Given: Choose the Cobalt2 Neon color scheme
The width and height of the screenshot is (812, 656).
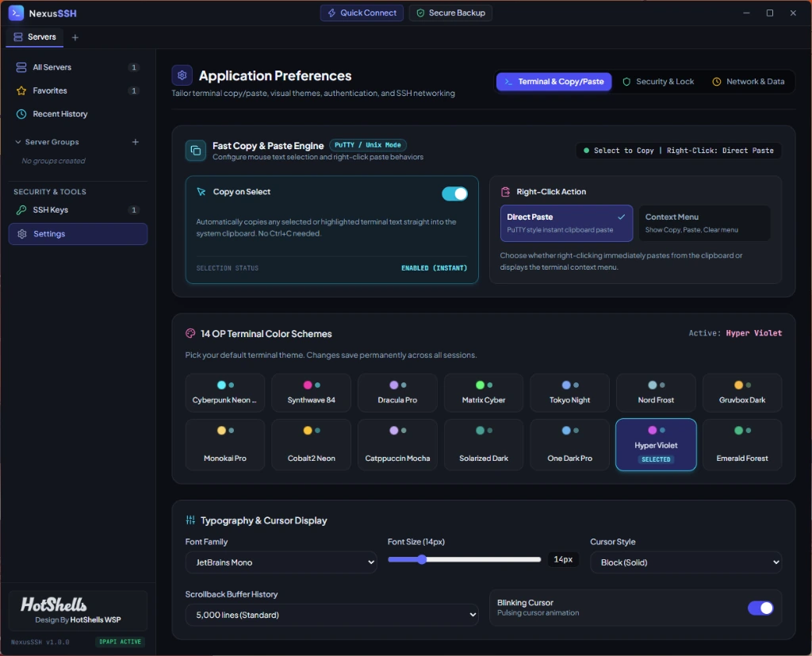Looking at the screenshot, I should [x=311, y=444].
